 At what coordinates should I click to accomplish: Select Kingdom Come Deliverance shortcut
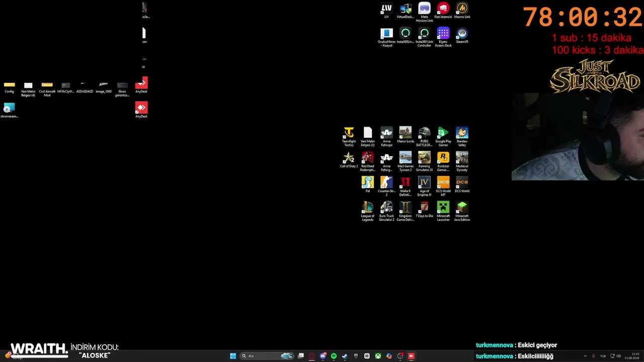[x=406, y=212]
